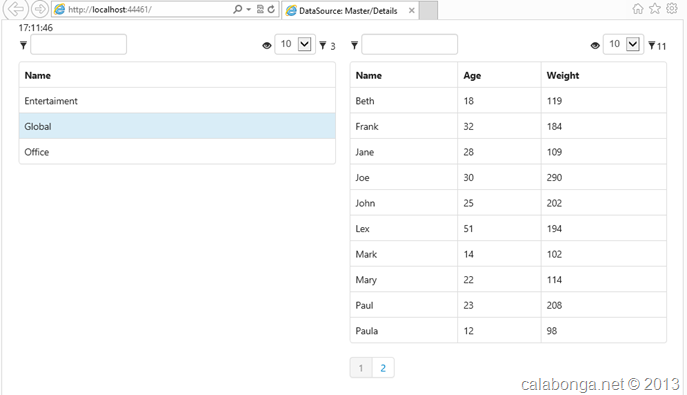Close the DataSource: Master/Details tab
Image resolution: width=687 pixels, height=395 pixels.
411,11
